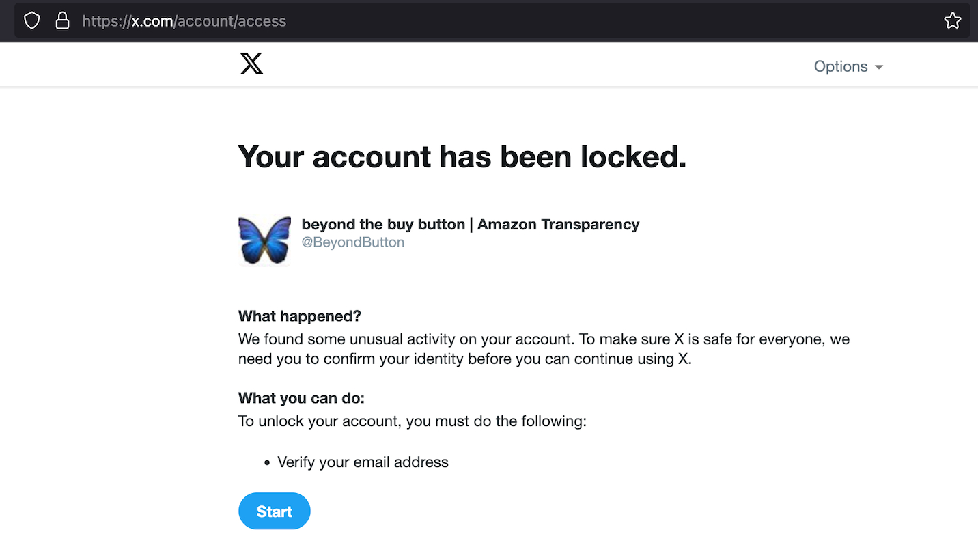Viewport: 978px width, 560px height.
Task: Click the caret arrow beside Options
Action: click(x=879, y=67)
